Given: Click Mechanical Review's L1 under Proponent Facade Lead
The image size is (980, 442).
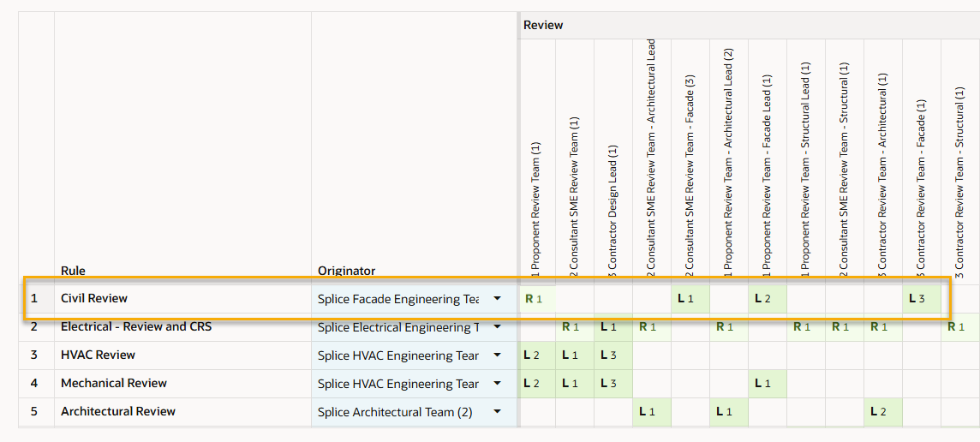Looking at the screenshot, I should [x=767, y=384].
